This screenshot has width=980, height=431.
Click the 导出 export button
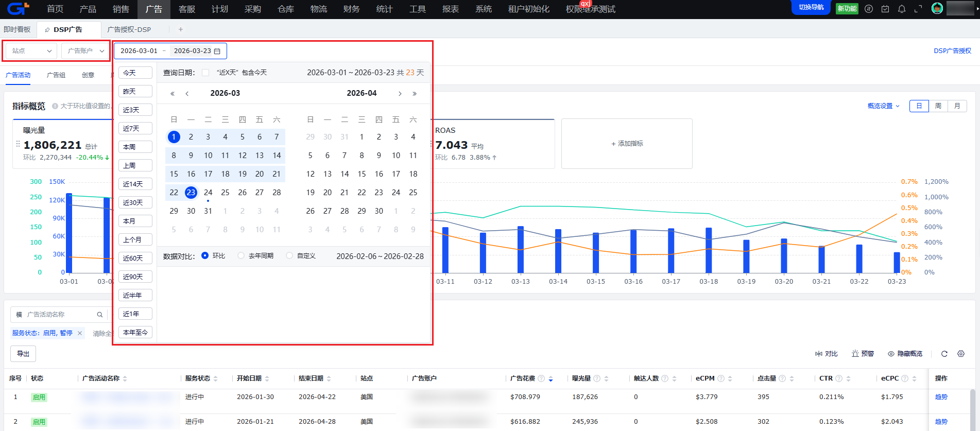click(23, 354)
